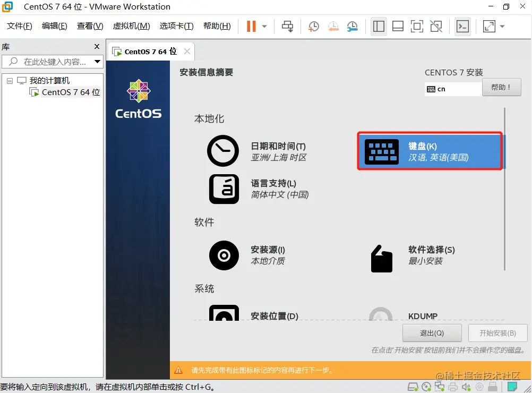
Task: Click the cn keyboard layout indicator
Action: 453,89
